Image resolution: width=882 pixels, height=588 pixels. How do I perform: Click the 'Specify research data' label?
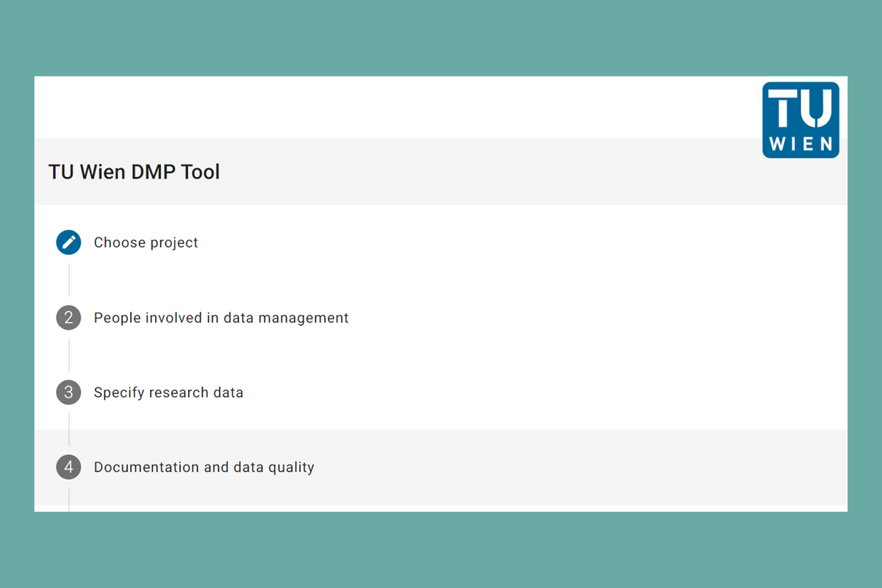[168, 392]
